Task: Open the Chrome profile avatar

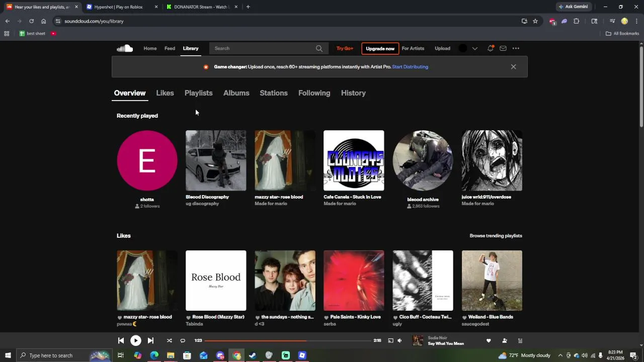Action: tap(624, 21)
